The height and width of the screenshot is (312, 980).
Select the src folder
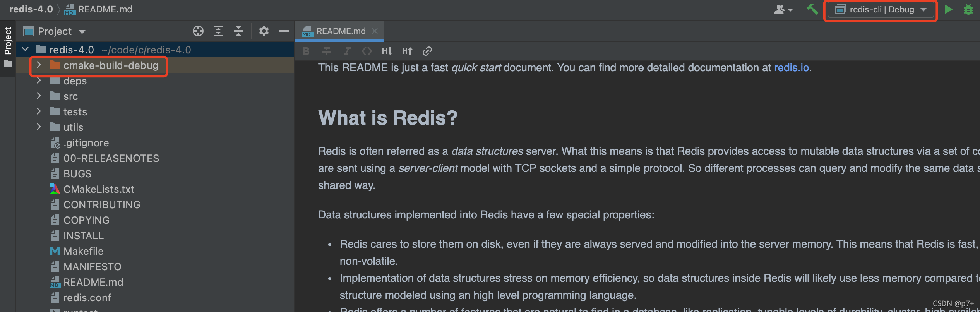point(70,96)
